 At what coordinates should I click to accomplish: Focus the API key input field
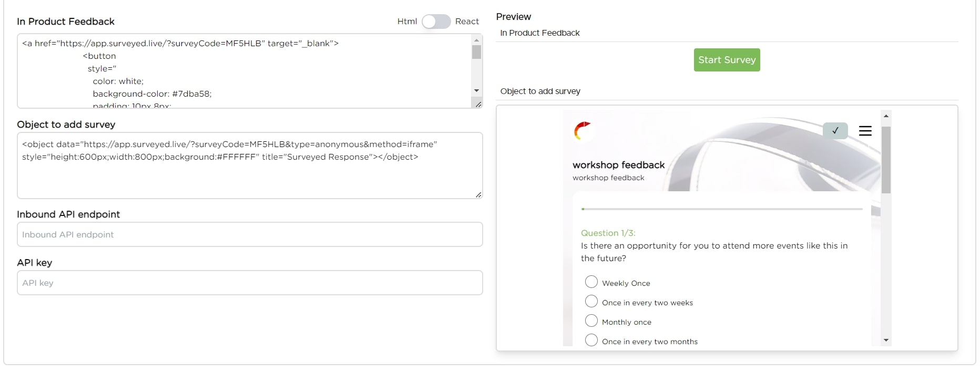click(250, 283)
